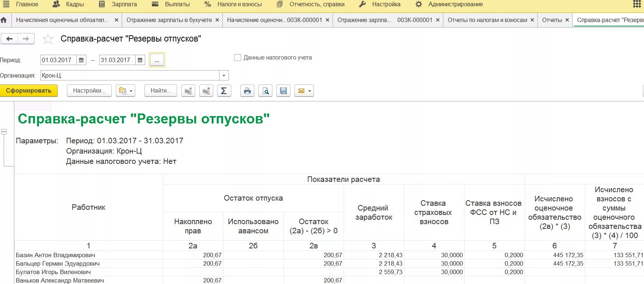Open the Главное menu
Image resolution: width=644 pixels, height=284 pixels.
tap(27, 4)
